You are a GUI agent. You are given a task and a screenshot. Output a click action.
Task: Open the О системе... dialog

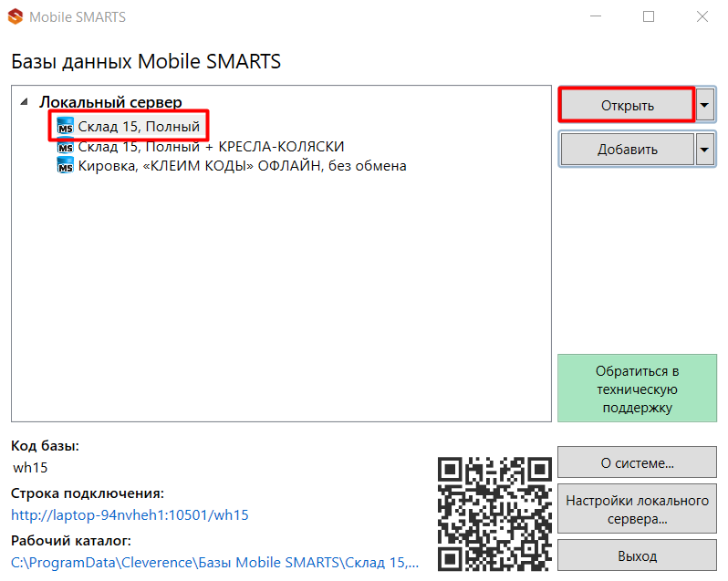[637, 462]
